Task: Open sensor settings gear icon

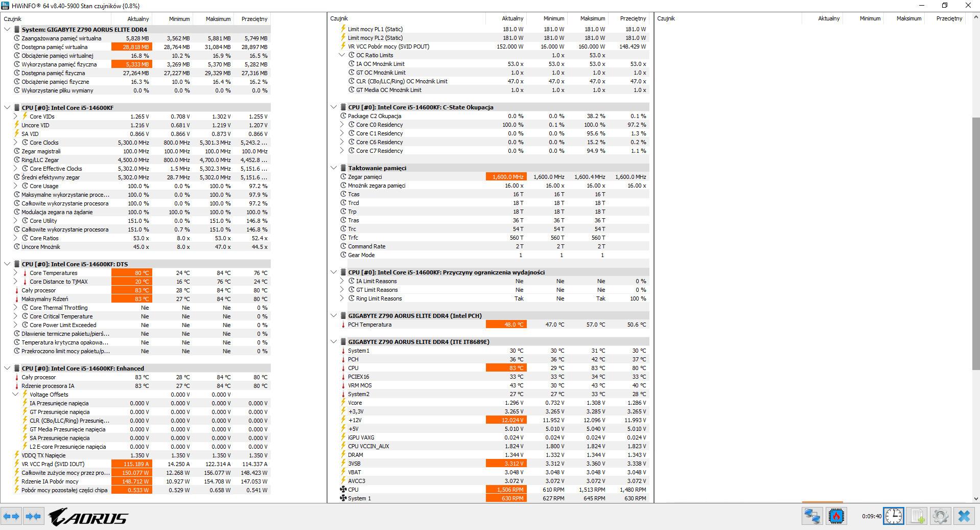Action: pyautogui.click(x=940, y=516)
